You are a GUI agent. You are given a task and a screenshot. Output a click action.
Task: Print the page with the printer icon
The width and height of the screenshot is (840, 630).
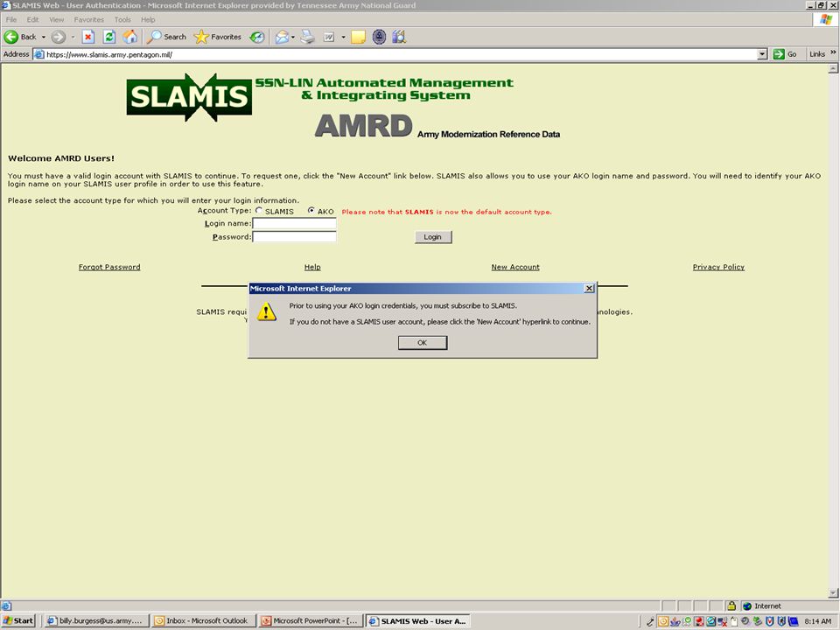pos(307,37)
